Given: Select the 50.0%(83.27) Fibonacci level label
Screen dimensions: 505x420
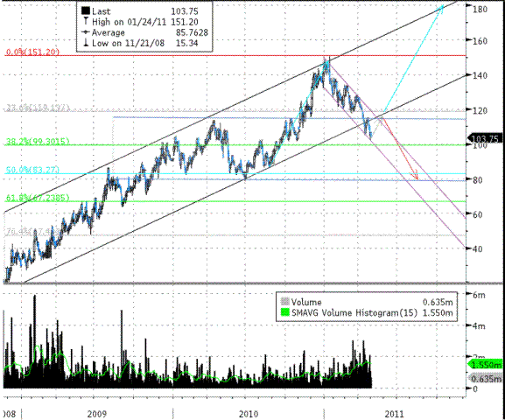Looking at the screenshot, I should click(x=32, y=170).
